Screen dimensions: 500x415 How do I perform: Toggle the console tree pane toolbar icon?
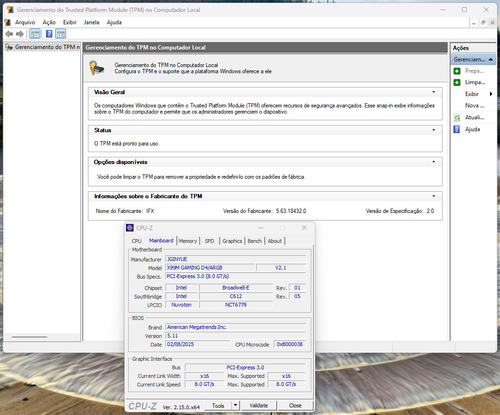click(x=35, y=34)
